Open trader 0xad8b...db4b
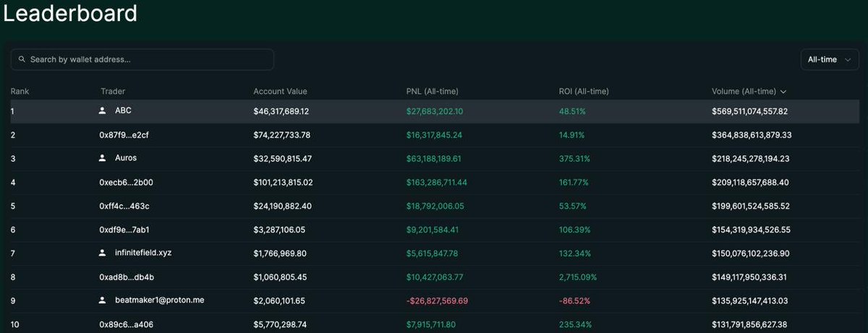This screenshot has width=868, height=333. (x=127, y=277)
